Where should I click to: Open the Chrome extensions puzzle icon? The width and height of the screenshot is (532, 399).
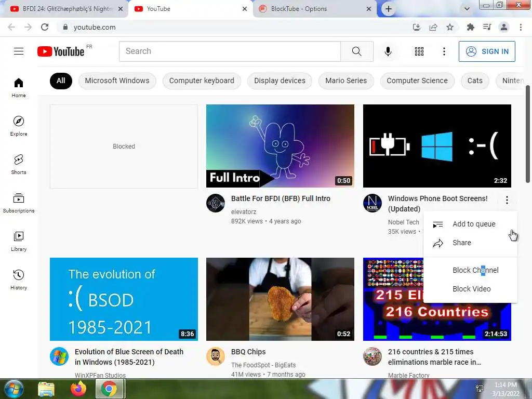pos(470,27)
